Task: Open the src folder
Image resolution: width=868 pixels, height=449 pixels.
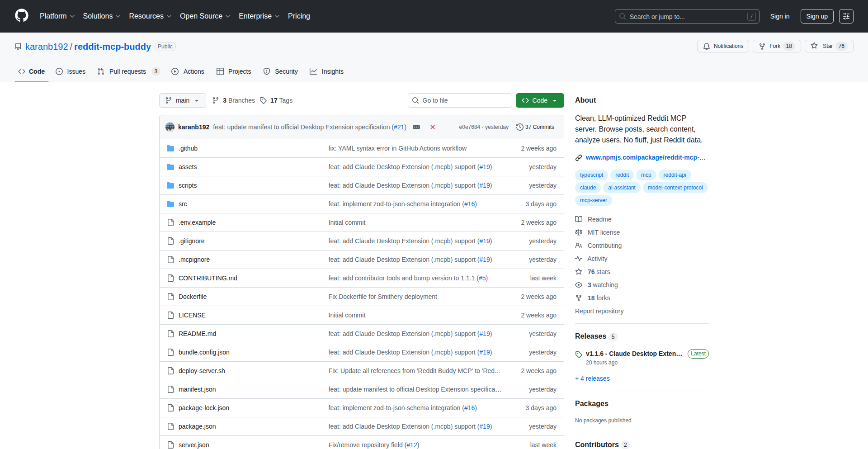Action: 183,204
